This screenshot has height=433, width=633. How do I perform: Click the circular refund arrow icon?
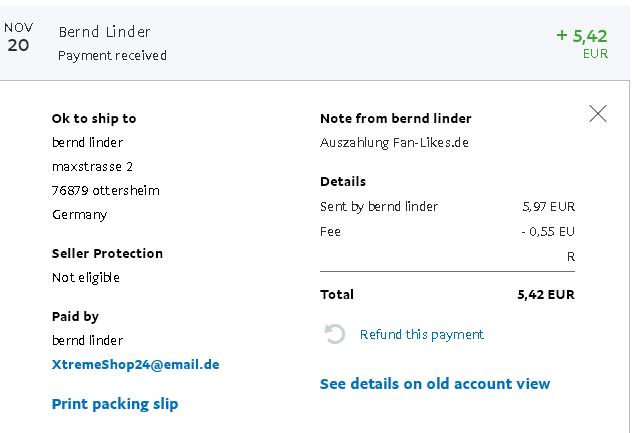(335, 334)
